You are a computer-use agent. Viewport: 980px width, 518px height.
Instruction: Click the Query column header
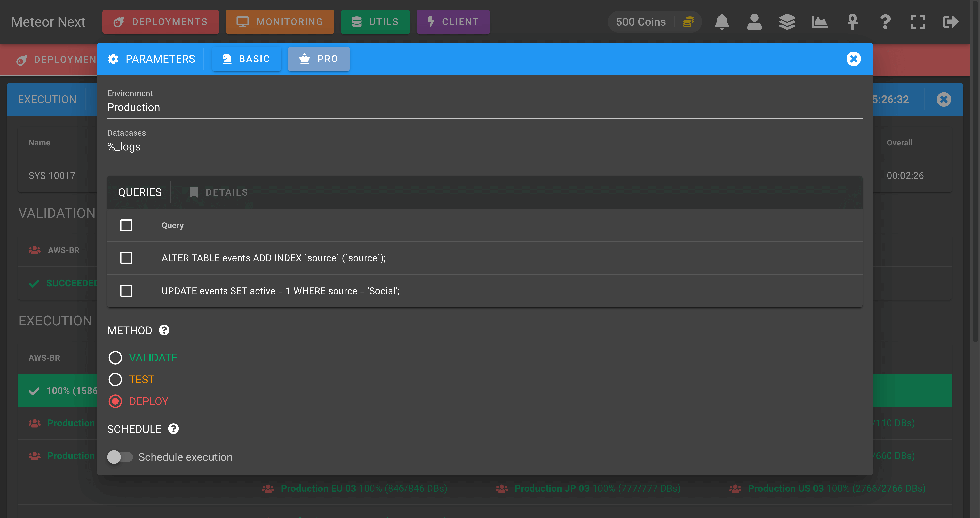(172, 225)
